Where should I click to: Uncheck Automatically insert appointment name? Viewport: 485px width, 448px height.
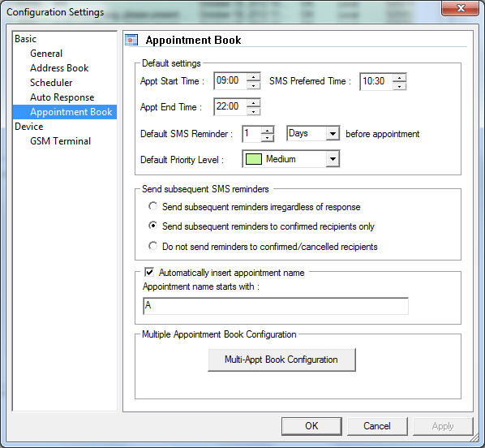[x=149, y=272]
